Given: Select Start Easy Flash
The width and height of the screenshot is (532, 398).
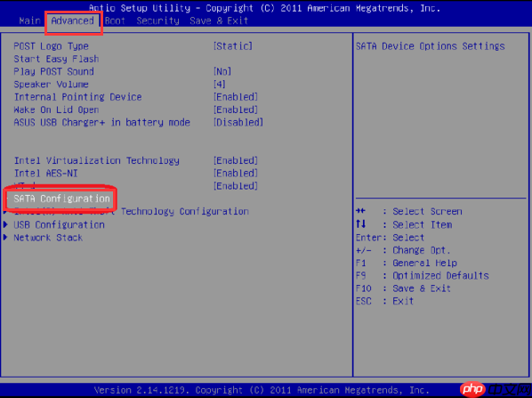Looking at the screenshot, I should pos(56,59).
